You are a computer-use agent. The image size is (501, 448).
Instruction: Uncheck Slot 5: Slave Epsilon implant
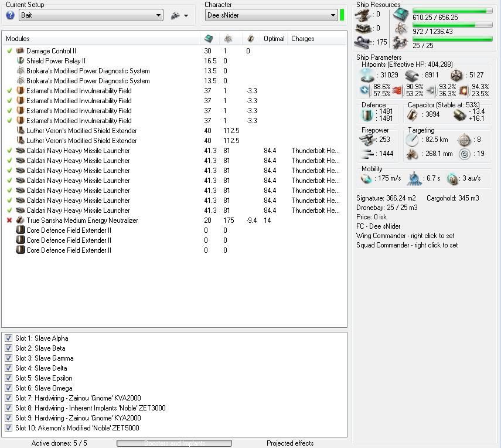pos(9,378)
